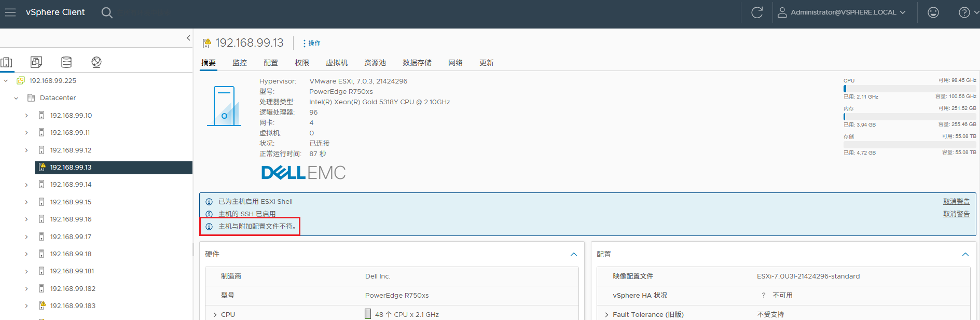Collapse the 硬件 hardware panel
980x320 pixels.
point(574,254)
